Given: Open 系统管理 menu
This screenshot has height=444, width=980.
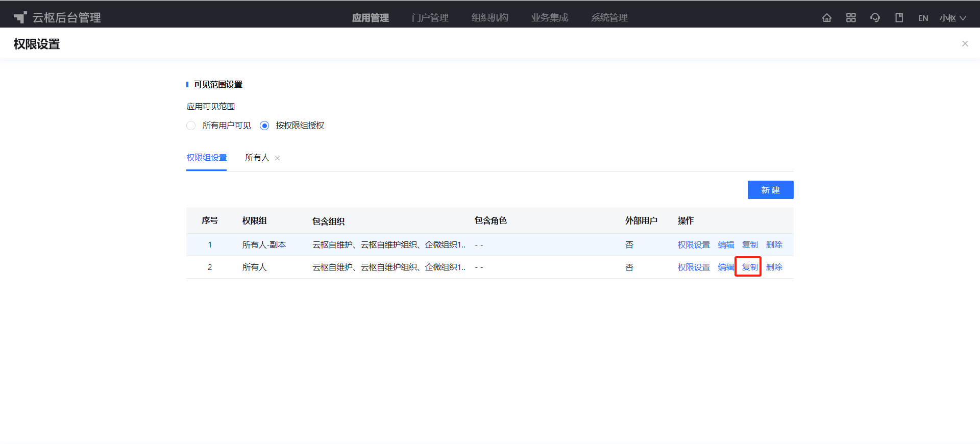Looking at the screenshot, I should (x=609, y=18).
